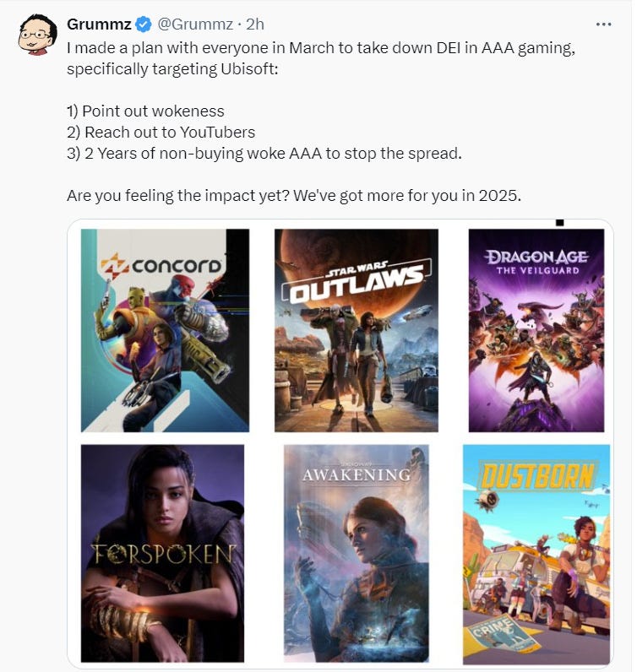Click the blue verified badge

[x=144, y=24]
